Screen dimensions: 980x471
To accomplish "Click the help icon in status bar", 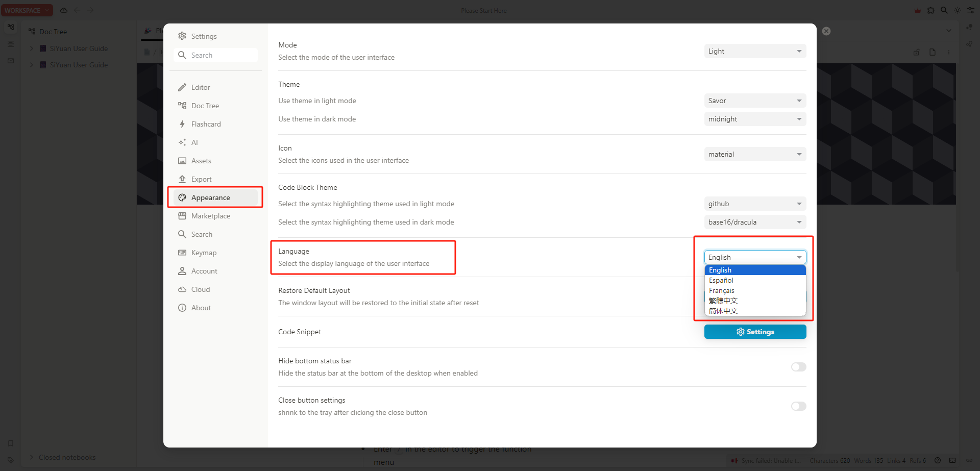I will coord(938,460).
